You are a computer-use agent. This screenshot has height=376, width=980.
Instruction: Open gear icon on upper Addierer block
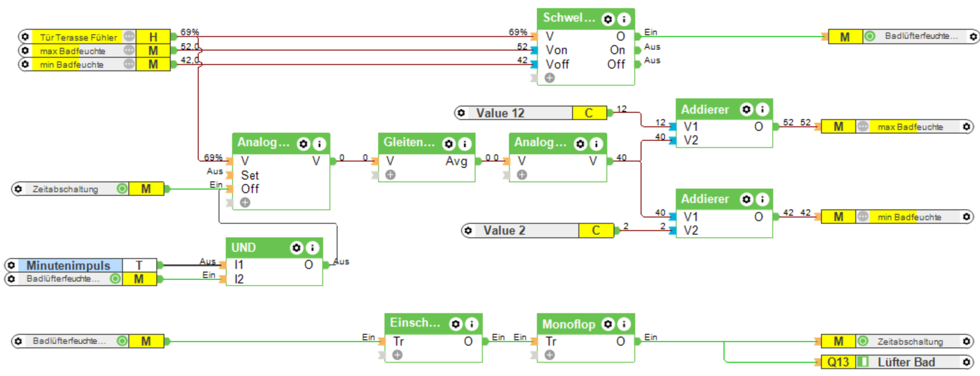[x=746, y=109]
